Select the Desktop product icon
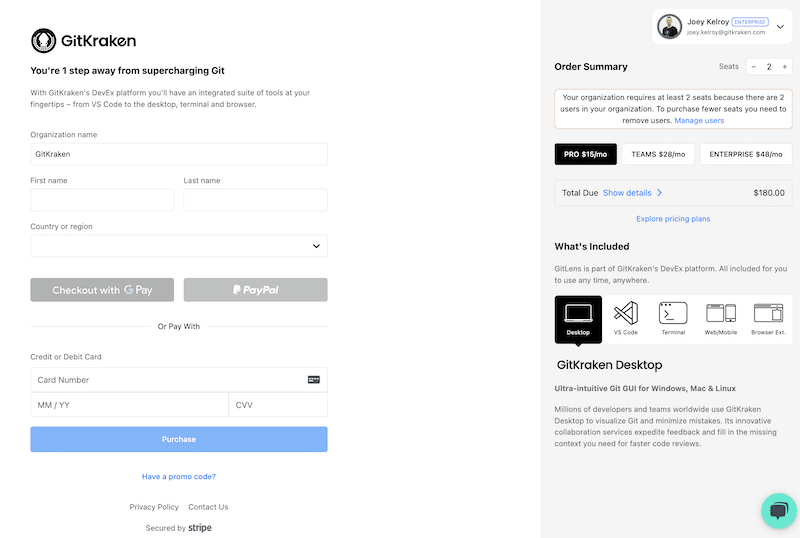 [x=578, y=319]
